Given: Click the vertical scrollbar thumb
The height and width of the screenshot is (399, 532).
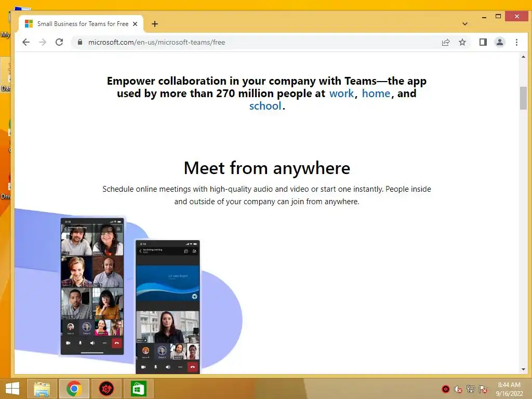Looking at the screenshot, I should [523, 98].
